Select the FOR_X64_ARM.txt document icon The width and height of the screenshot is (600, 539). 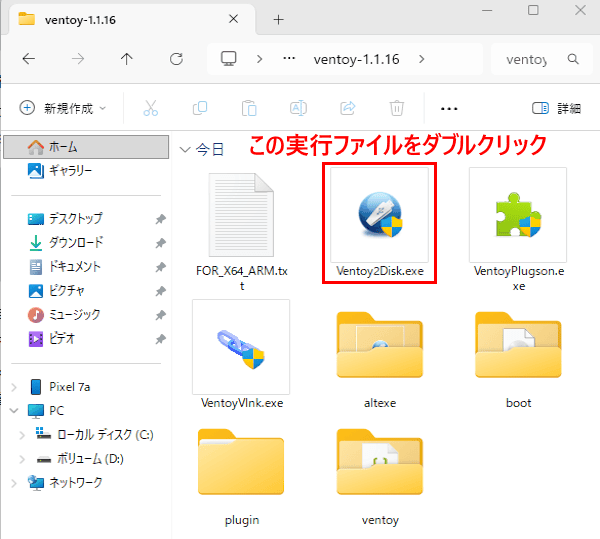click(241, 215)
